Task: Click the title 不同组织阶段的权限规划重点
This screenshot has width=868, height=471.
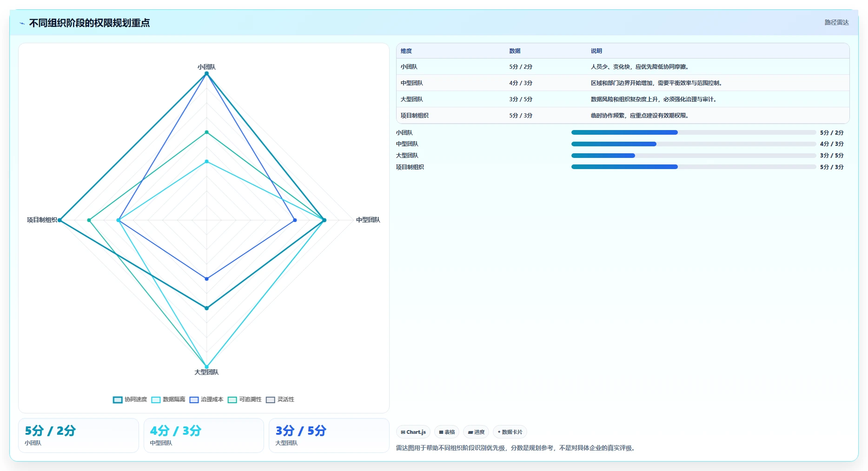Action: point(89,23)
